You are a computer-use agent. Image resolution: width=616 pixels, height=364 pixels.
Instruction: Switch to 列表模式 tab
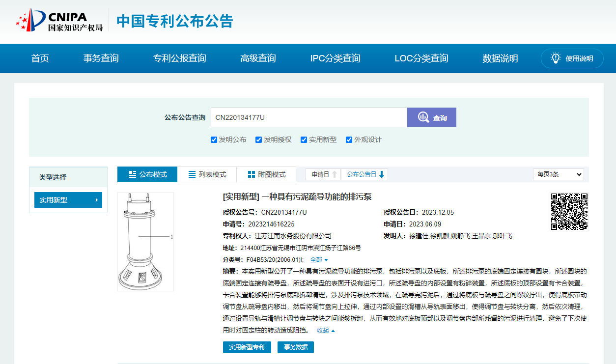coord(207,174)
